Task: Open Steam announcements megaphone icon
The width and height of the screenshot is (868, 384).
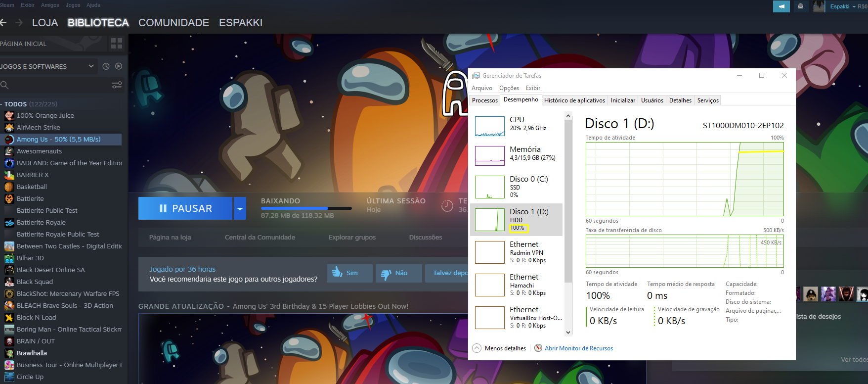Action: coord(781,6)
